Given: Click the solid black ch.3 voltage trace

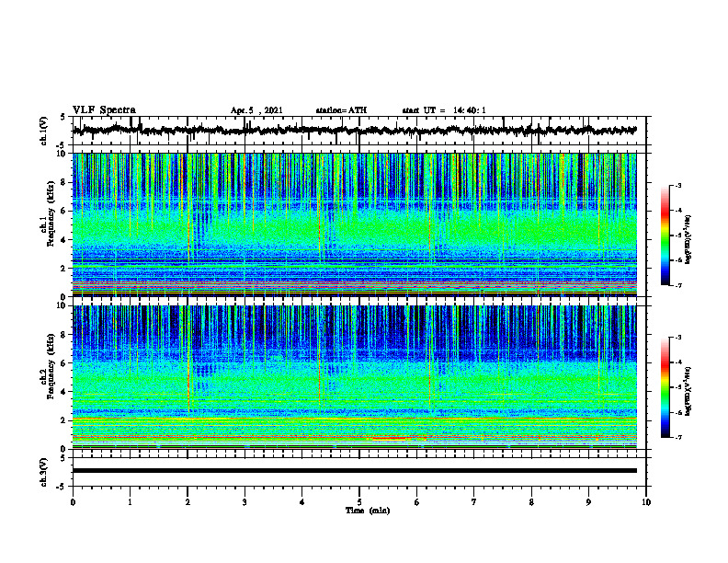Looking at the screenshot, I should 354,471.
